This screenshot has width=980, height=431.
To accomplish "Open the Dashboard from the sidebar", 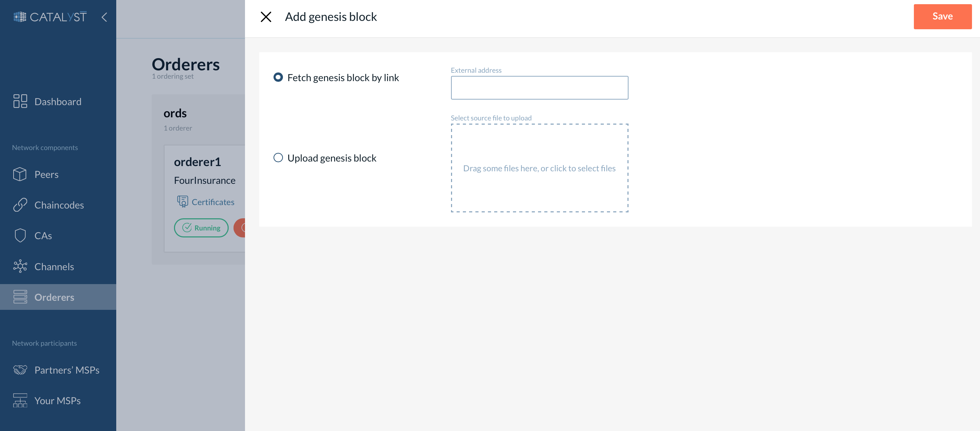I will 58,101.
